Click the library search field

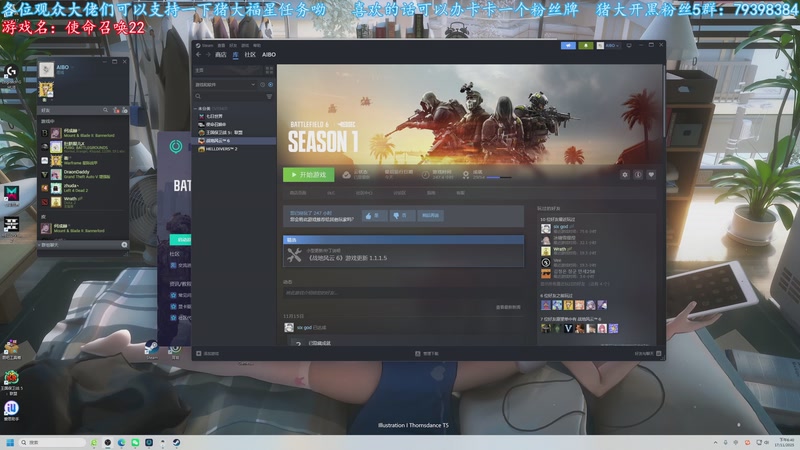coord(229,96)
